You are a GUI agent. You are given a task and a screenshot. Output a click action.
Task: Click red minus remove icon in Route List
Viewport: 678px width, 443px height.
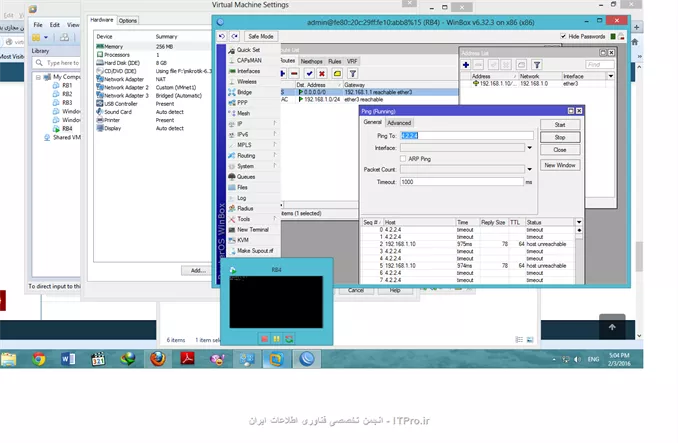[294, 73]
